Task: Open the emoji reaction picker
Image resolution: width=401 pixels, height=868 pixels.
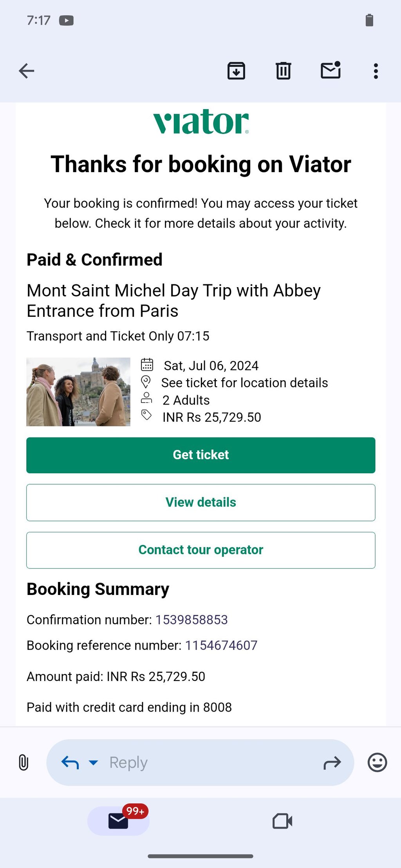Action: click(x=377, y=762)
